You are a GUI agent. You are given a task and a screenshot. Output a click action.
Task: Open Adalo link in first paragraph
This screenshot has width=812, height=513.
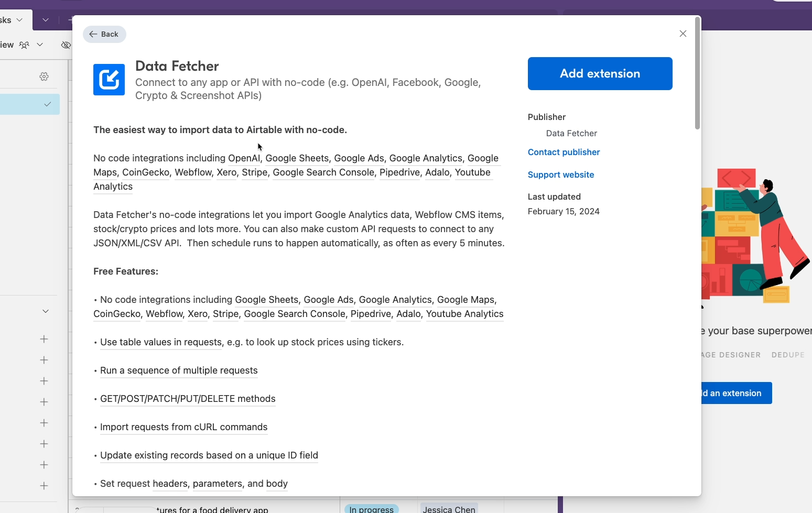click(x=438, y=172)
